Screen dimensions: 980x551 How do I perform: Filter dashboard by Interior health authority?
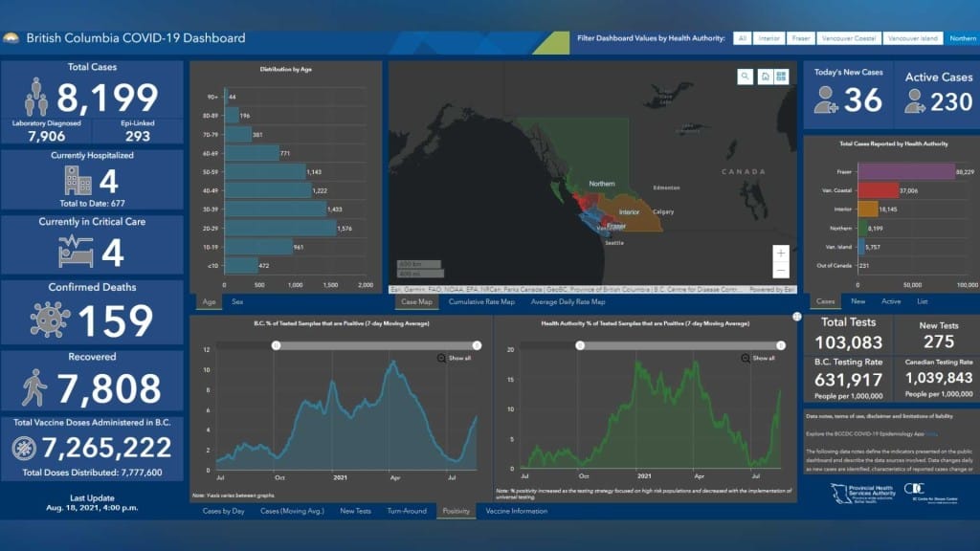(768, 38)
